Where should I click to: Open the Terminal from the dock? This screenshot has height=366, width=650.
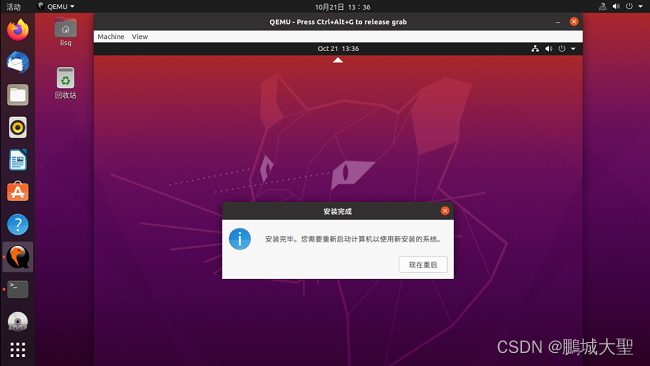(17, 289)
